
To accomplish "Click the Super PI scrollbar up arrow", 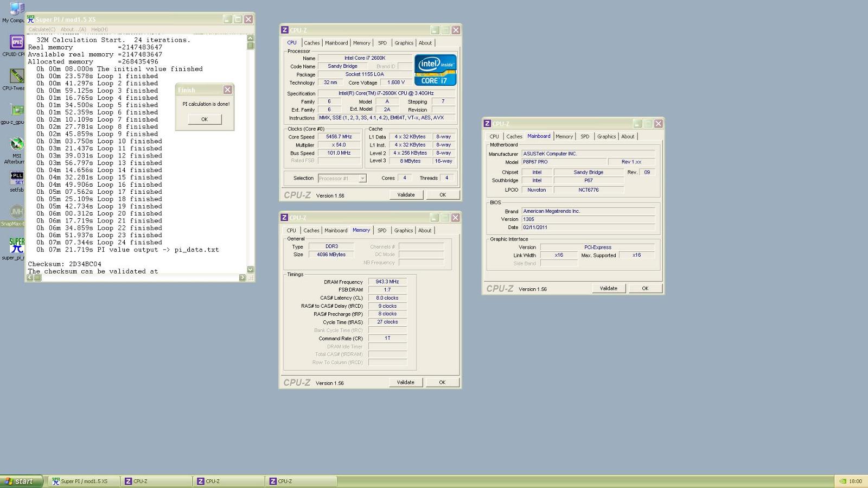I will 250,38.
